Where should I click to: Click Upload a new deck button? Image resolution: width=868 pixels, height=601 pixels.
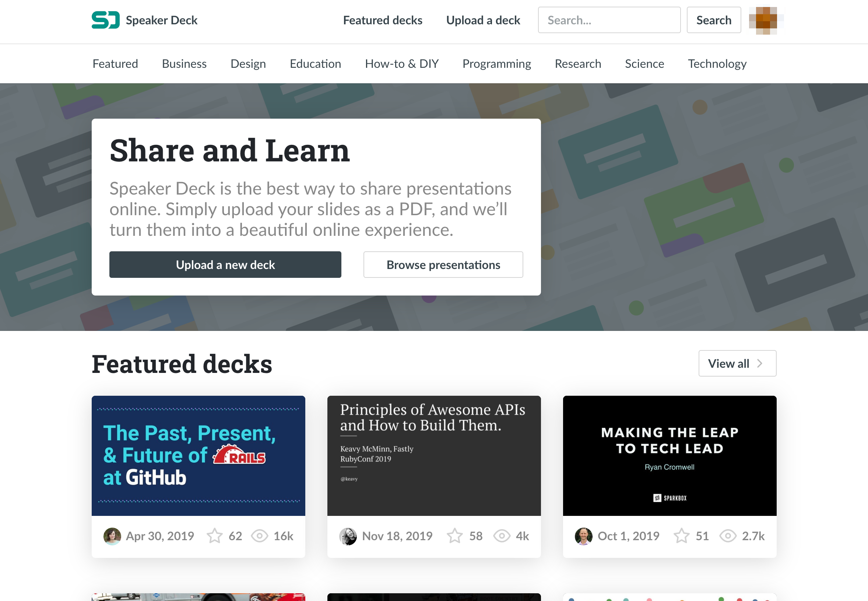[225, 265]
